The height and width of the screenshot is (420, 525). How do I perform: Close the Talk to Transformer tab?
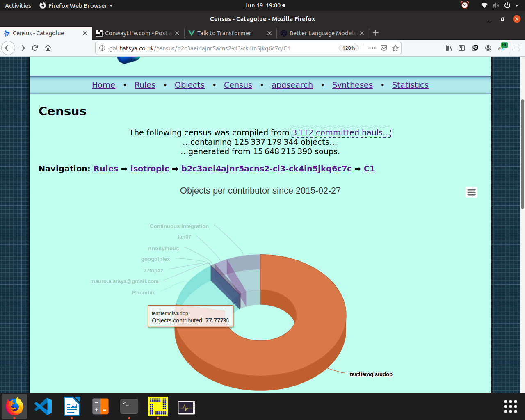click(x=269, y=33)
